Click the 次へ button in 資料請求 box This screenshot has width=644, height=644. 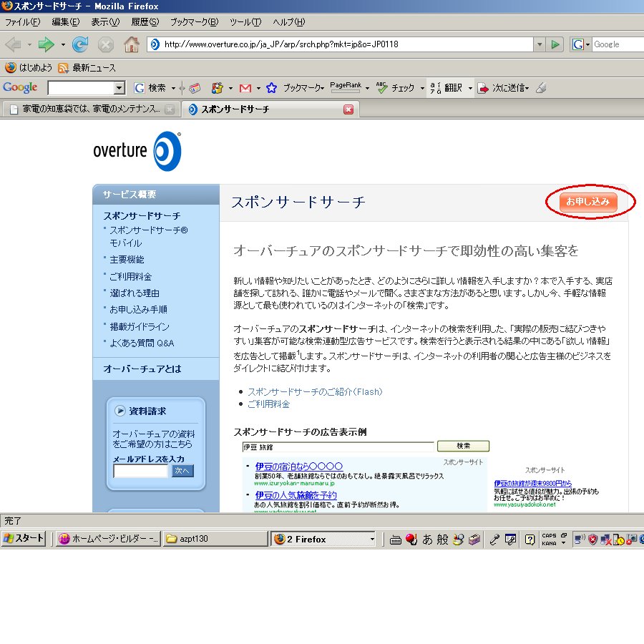point(182,471)
